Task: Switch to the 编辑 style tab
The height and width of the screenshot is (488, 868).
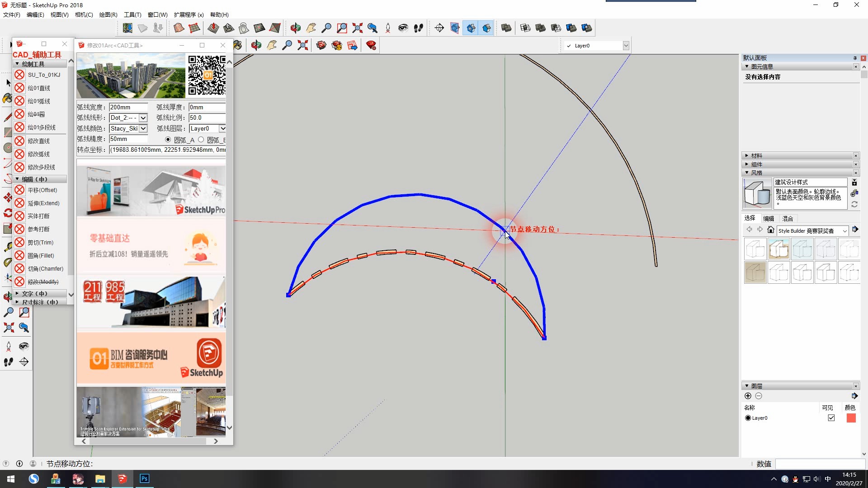Action: 769,219
